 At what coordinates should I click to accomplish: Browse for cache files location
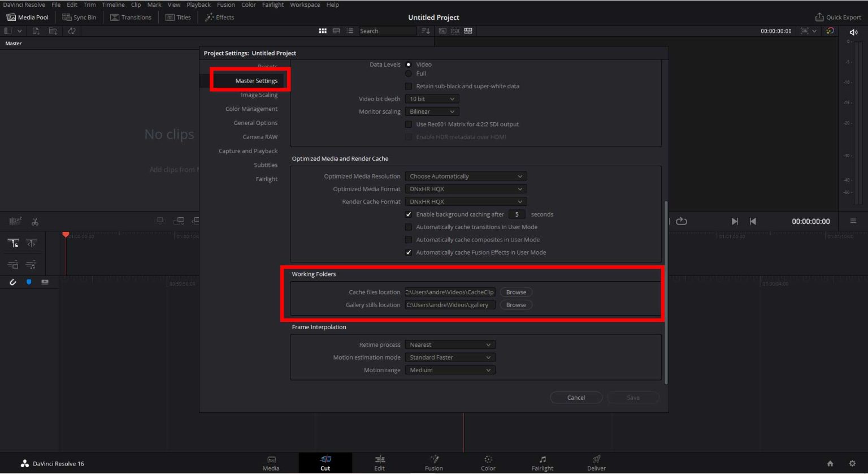click(515, 292)
